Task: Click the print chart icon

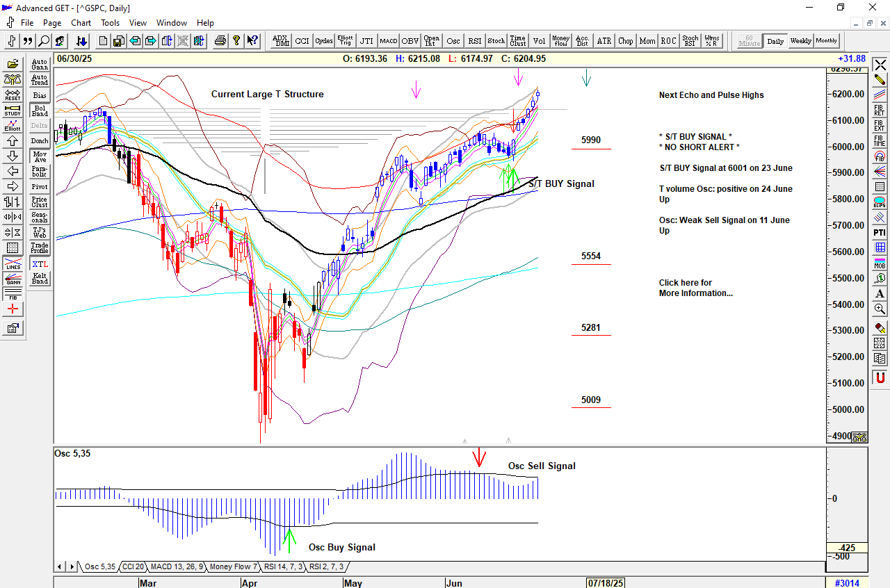Action: (220, 41)
